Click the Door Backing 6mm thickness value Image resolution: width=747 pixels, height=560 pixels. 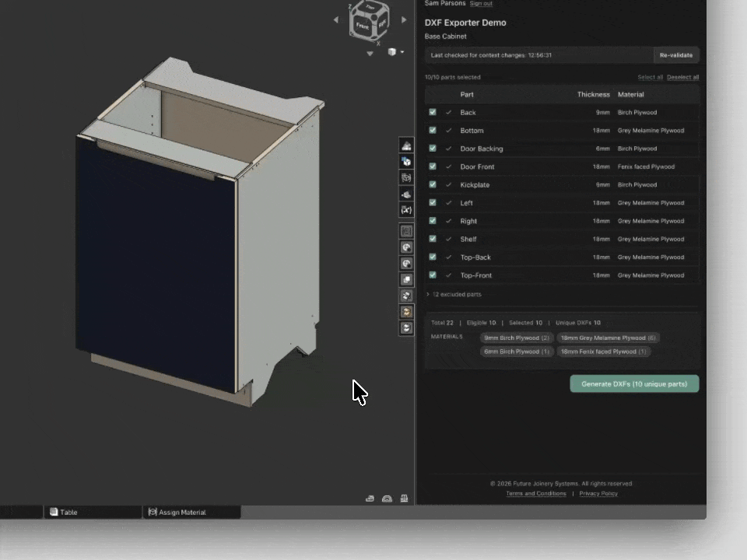coord(602,149)
